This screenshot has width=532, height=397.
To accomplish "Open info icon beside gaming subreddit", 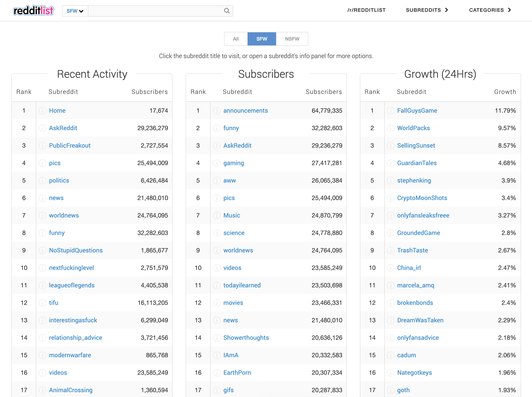I will click(217, 163).
